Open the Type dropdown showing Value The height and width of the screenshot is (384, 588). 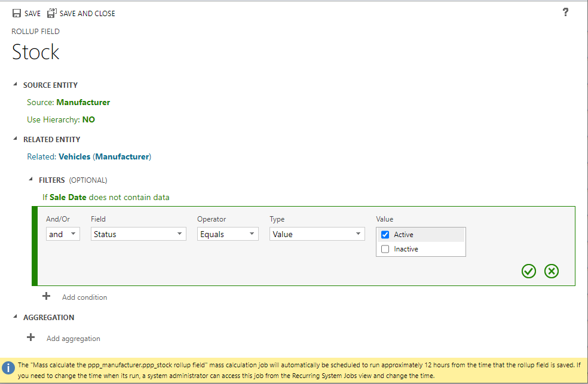click(358, 234)
